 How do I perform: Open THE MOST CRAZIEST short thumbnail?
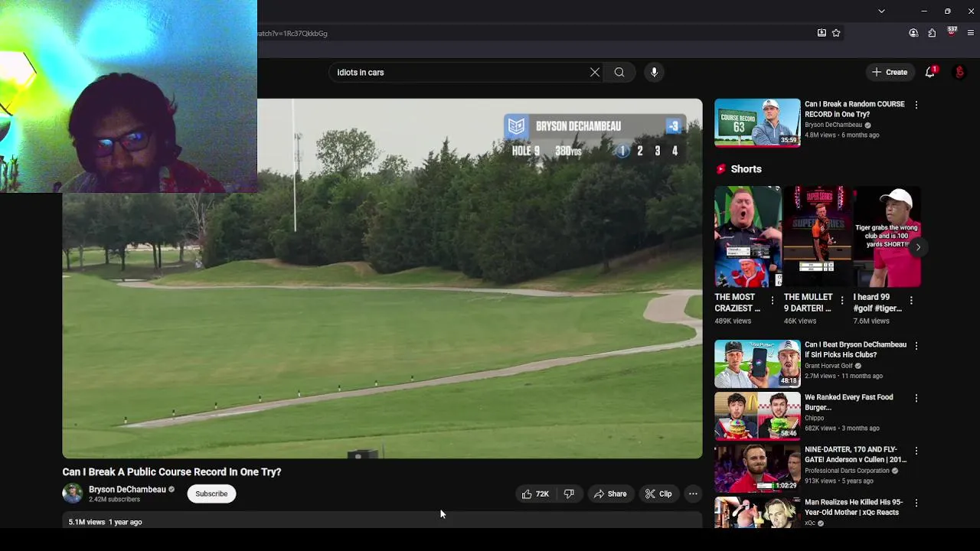pos(747,236)
